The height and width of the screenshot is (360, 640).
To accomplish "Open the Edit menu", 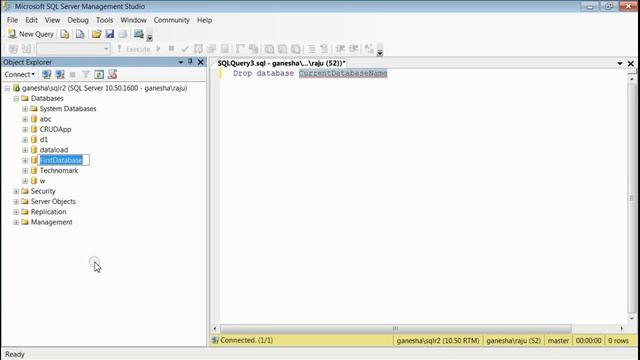I will click(31, 20).
